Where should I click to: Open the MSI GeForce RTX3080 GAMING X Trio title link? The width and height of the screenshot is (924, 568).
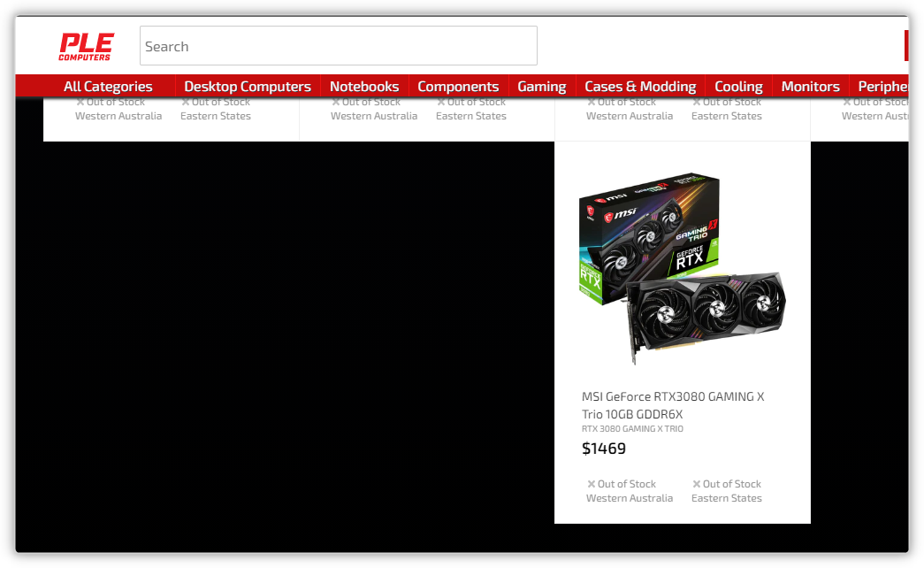click(673, 405)
